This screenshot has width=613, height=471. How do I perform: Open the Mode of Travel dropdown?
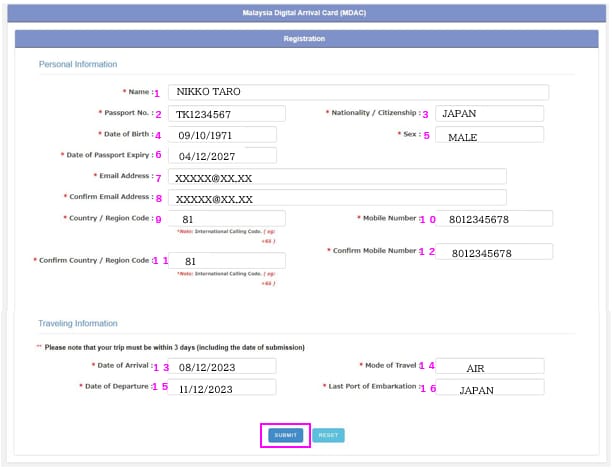click(x=491, y=366)
